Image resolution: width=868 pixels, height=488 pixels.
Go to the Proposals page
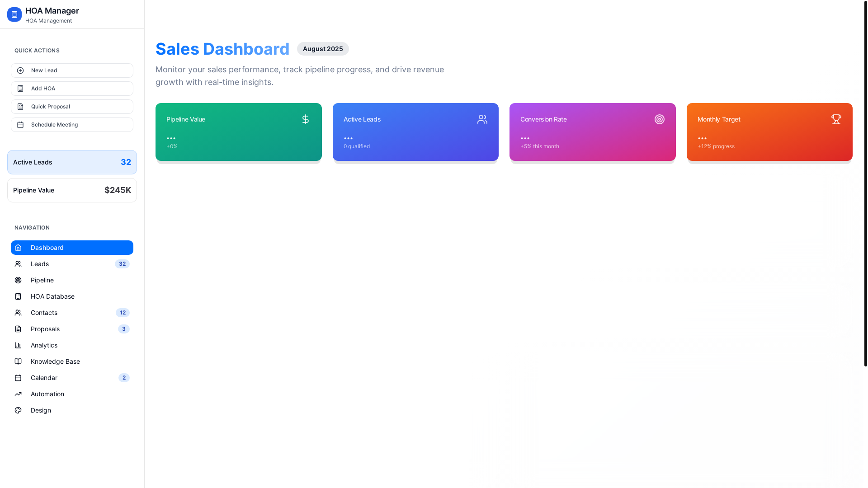[72, 329]
